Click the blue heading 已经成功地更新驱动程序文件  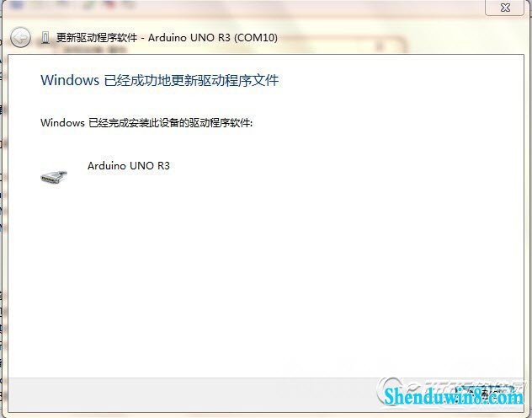coord(191,80)
